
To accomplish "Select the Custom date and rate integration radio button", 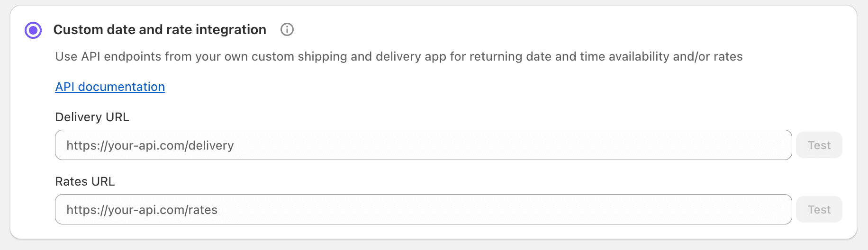I will pos(33,30).
